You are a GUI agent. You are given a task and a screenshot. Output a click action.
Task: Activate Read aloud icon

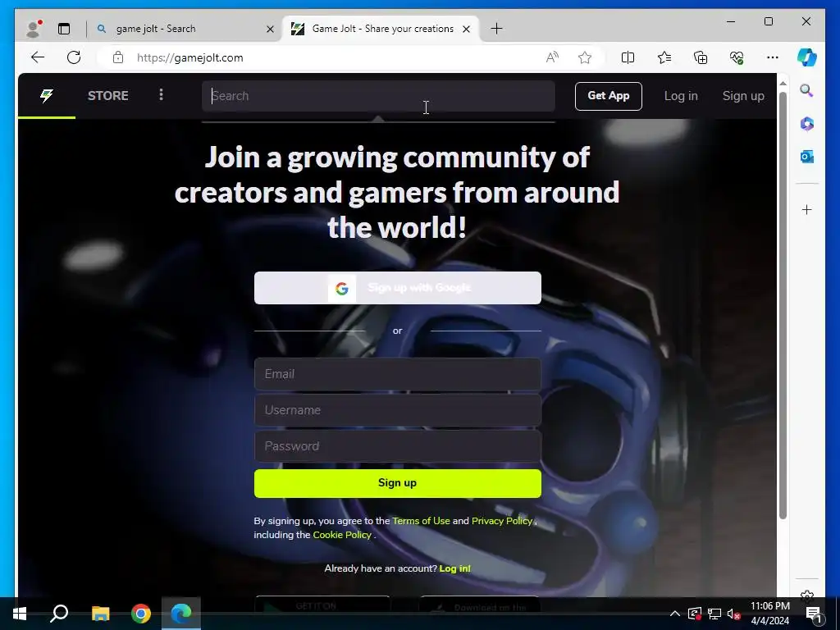click(552, 57)
